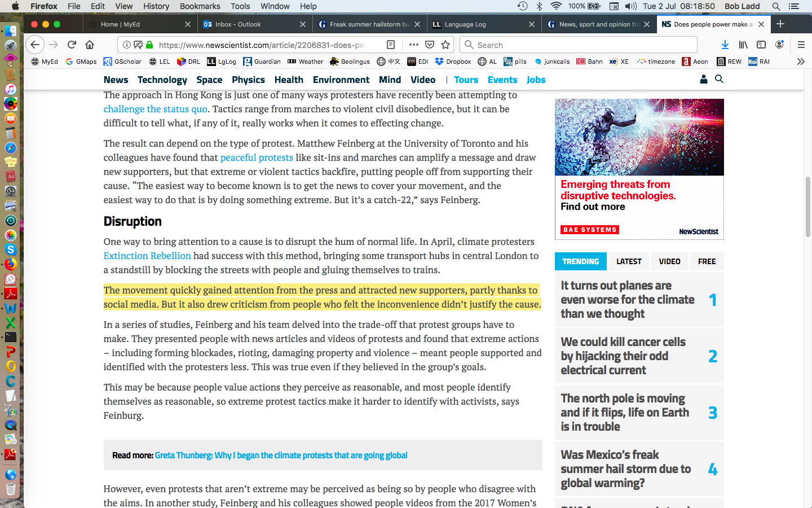Screen dimensions: 812x508
Task: Open Wi-Fi status menu
Action: [x=556, y=6]
